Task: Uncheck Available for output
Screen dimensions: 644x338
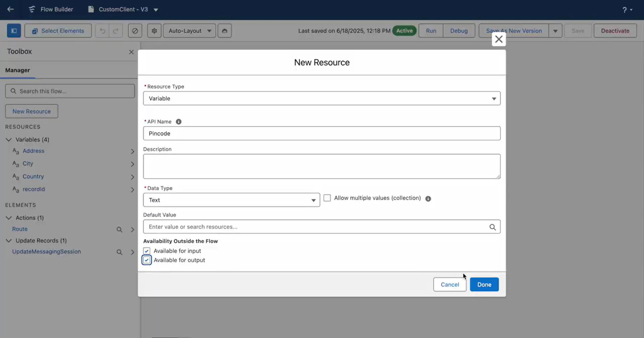Action: point(147,260)
